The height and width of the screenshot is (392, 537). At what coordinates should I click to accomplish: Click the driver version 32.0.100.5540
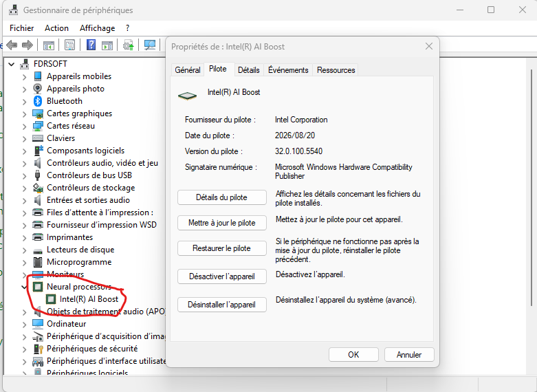tap(298, 151)
